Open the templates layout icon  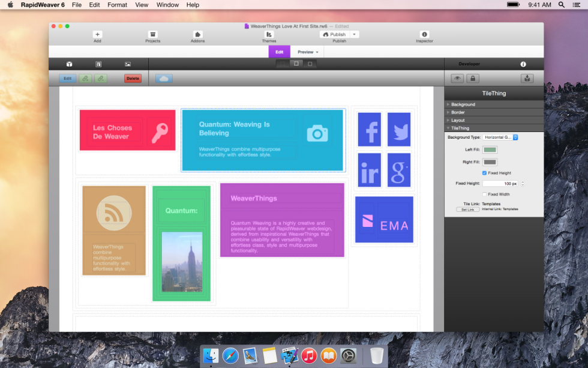98,64
